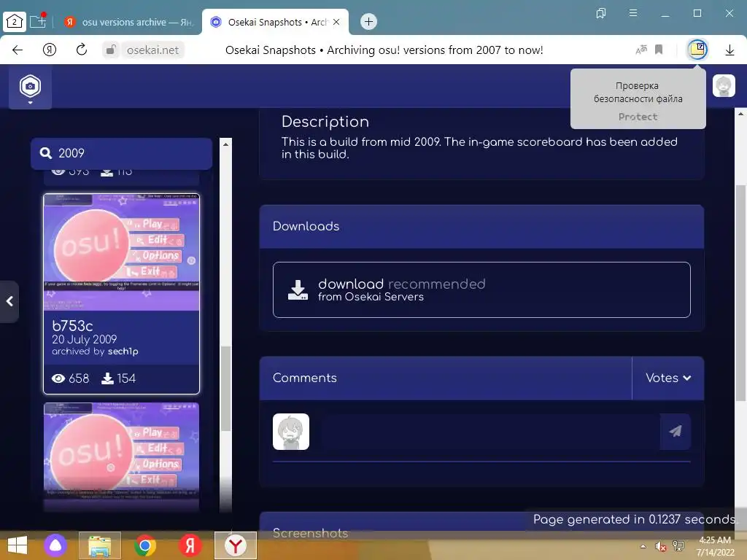The height and width of the screenshot is (560, 747).
Task: Click the muted speaker volume tray icon
Action: 660,546
